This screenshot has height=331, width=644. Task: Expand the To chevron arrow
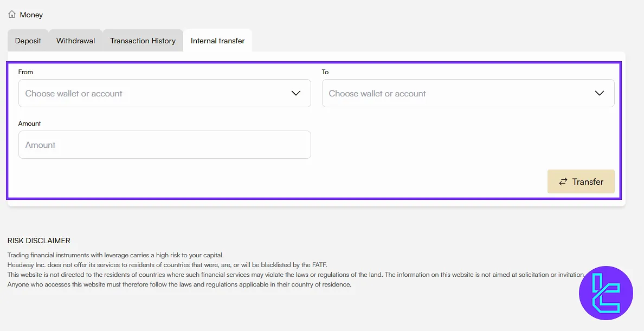point(600,93)
